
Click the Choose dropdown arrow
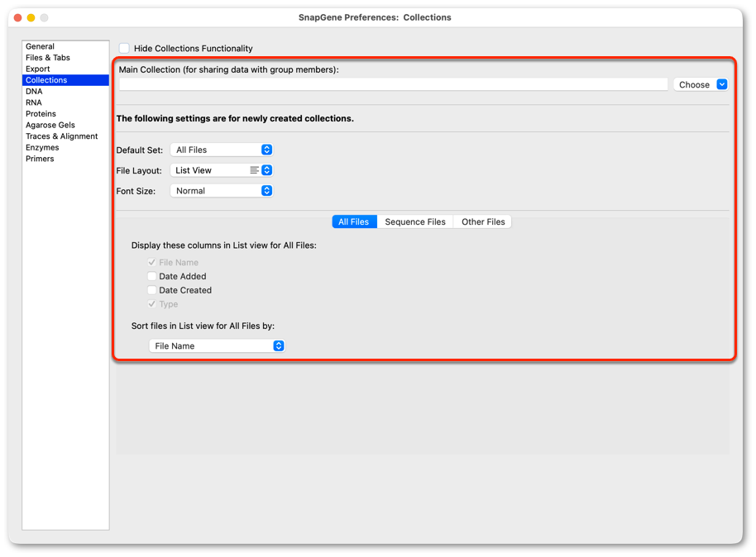click(x=722, y=84)
